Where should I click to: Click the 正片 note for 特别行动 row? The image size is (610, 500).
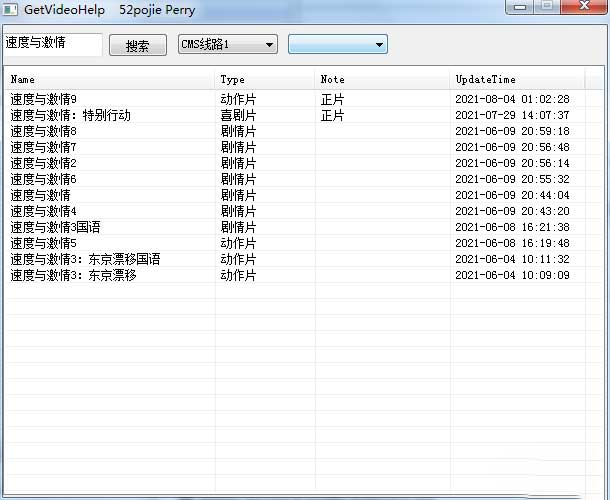[x=332, y=116]
